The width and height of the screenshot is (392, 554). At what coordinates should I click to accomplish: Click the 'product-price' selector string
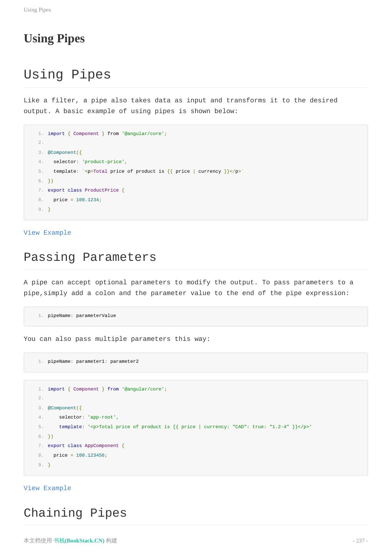pos(104,162)
